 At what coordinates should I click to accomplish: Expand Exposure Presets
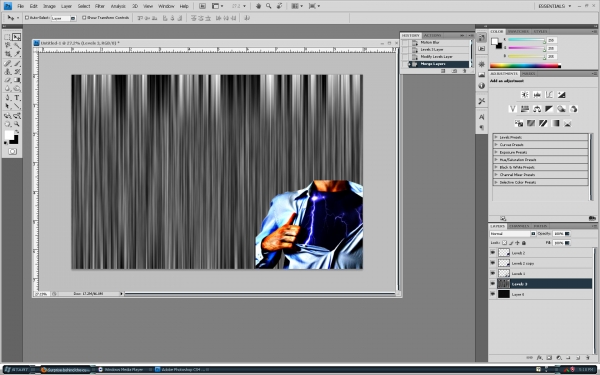pos(496,152)
